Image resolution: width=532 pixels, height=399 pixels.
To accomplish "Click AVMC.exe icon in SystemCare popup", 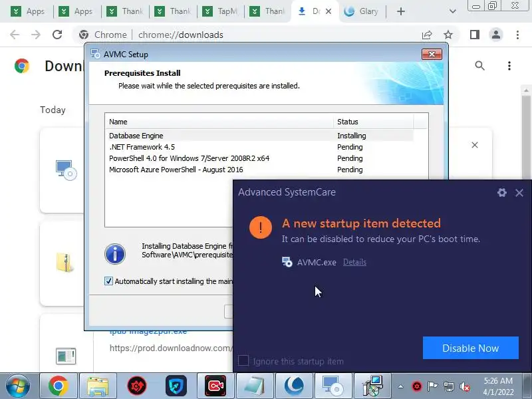I will click(x=287, y=262).
